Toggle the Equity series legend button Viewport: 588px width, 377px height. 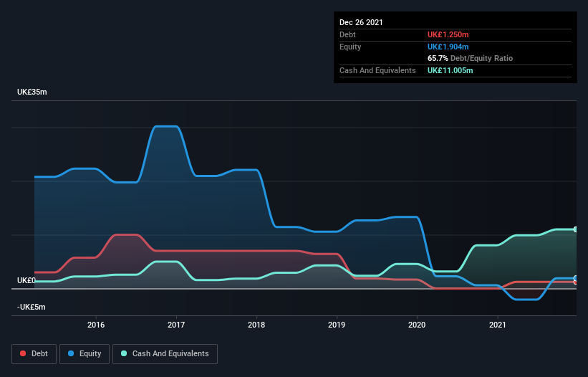(x=85, y=354)
